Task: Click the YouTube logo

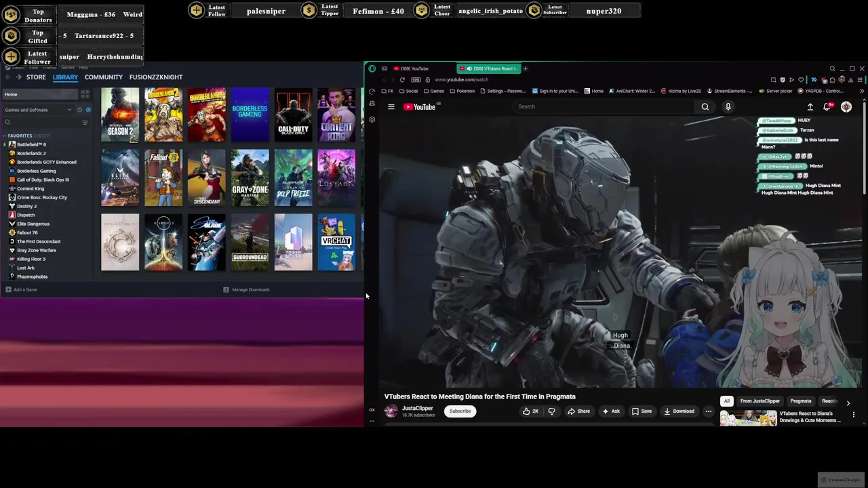Action: pyautogui.click(x=420, y=106)
